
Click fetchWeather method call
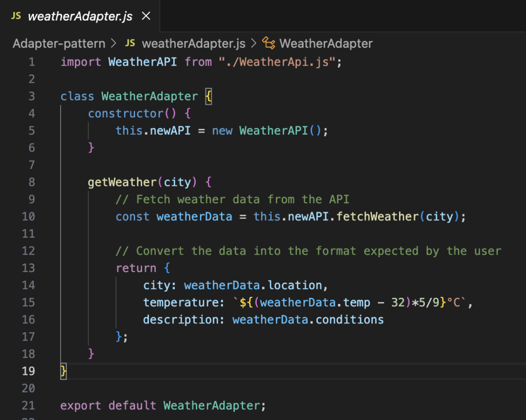pos(378,217)
